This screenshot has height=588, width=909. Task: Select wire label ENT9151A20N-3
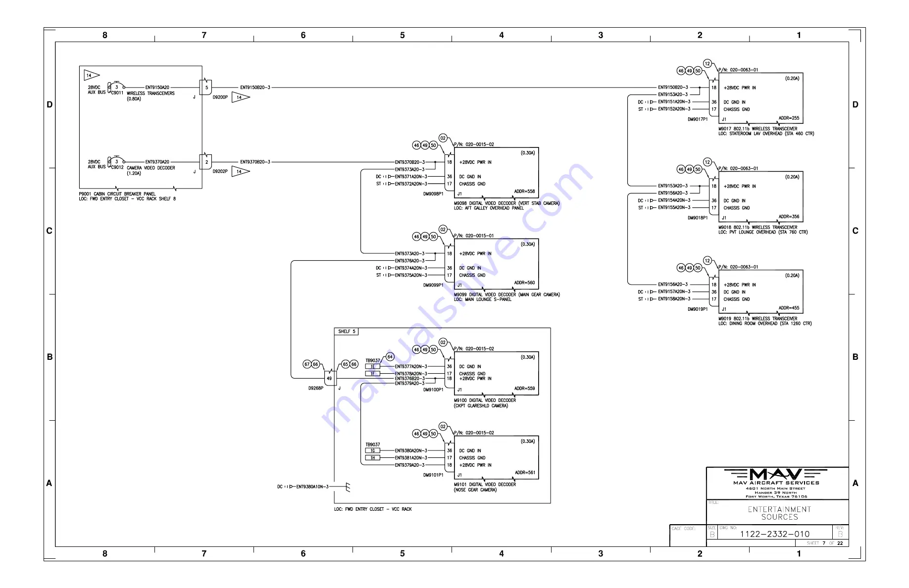pos(674,102)
